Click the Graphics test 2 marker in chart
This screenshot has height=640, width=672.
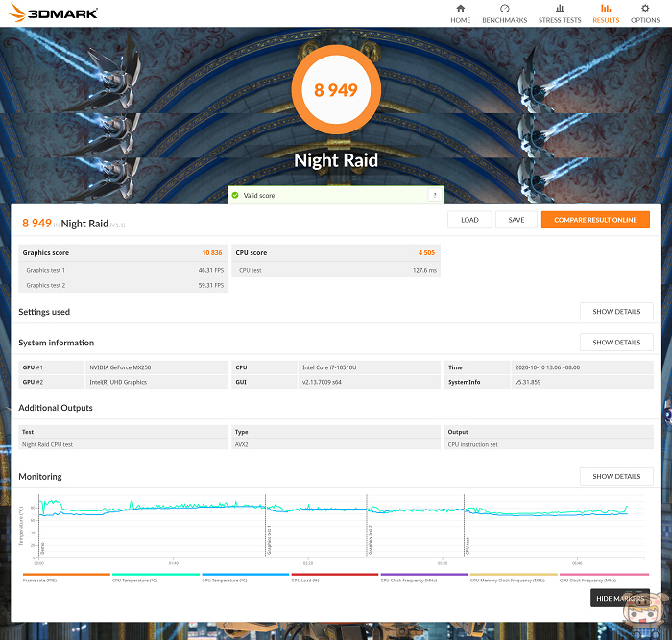pyautogui.click(x=371, y=540)
